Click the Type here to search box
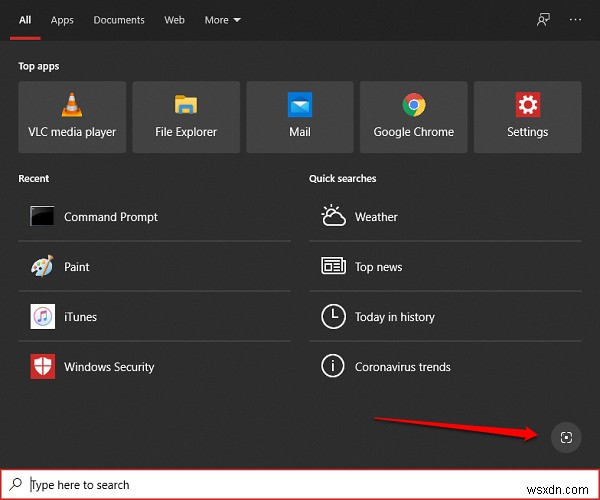 tap(300, 484)
